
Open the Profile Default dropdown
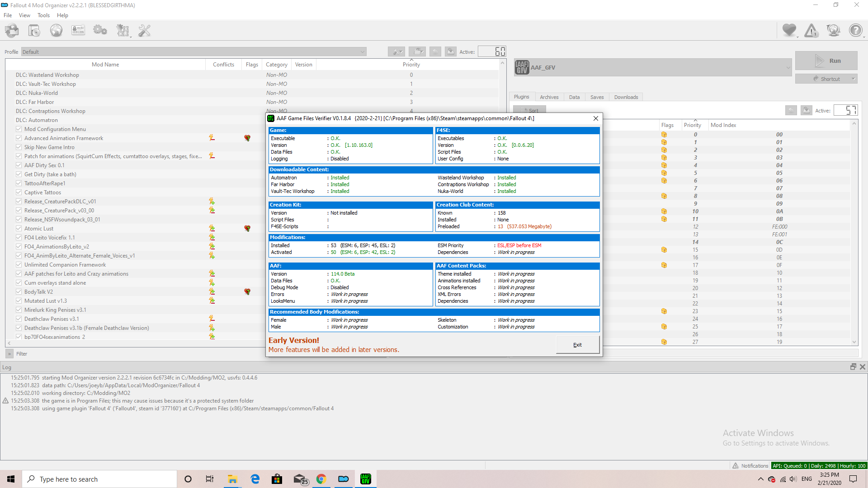click(x=193, y=52)
